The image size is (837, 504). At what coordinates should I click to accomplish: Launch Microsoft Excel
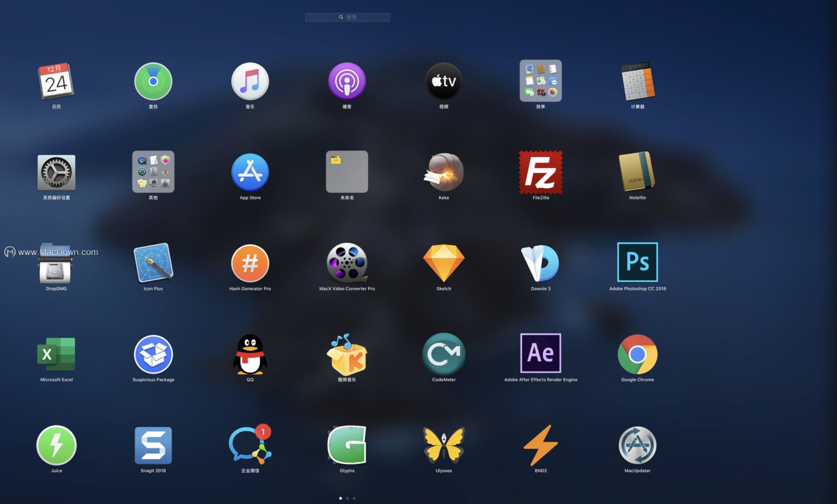[56, 354]
